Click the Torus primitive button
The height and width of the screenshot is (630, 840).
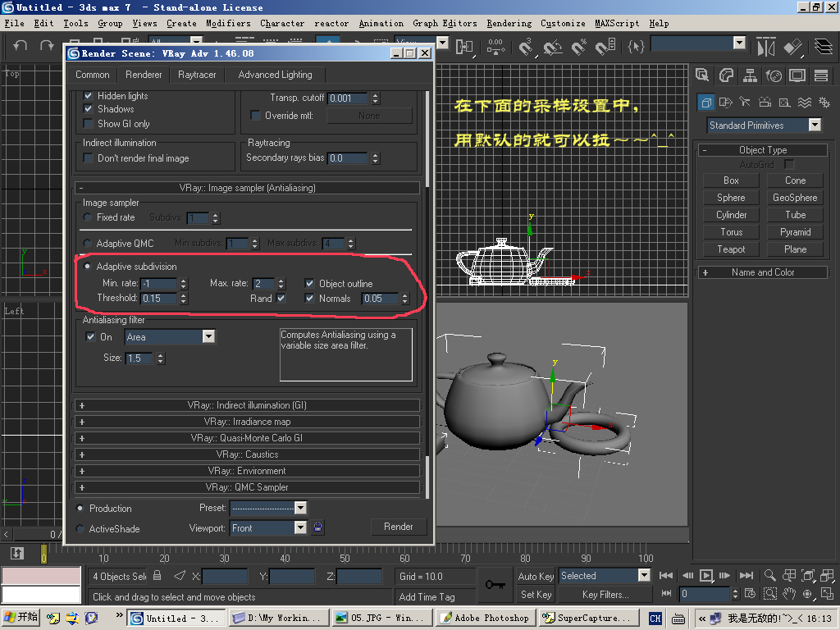[731, 232]
